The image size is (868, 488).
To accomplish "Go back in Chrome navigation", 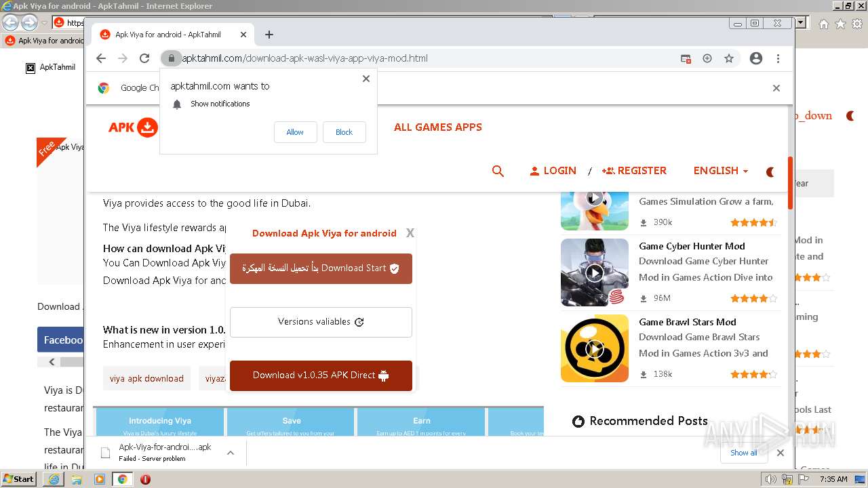I will pyautogui.click(x=101, y=58).
